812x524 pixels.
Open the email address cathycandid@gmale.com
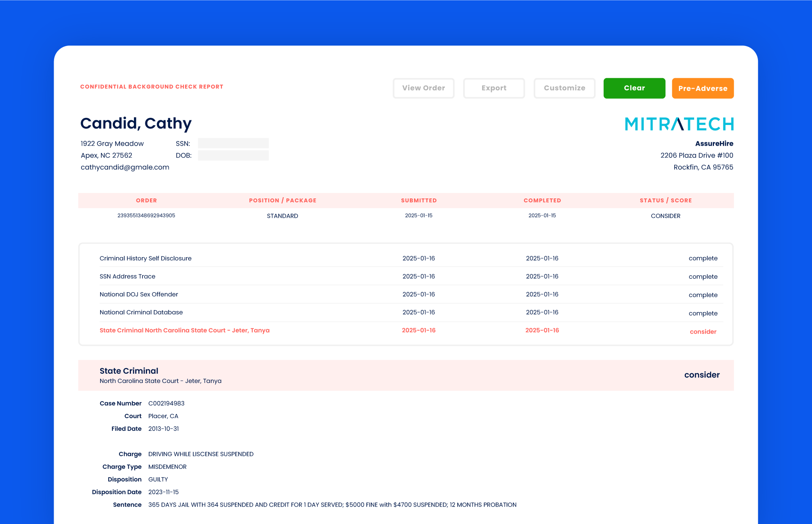(125, 167)
